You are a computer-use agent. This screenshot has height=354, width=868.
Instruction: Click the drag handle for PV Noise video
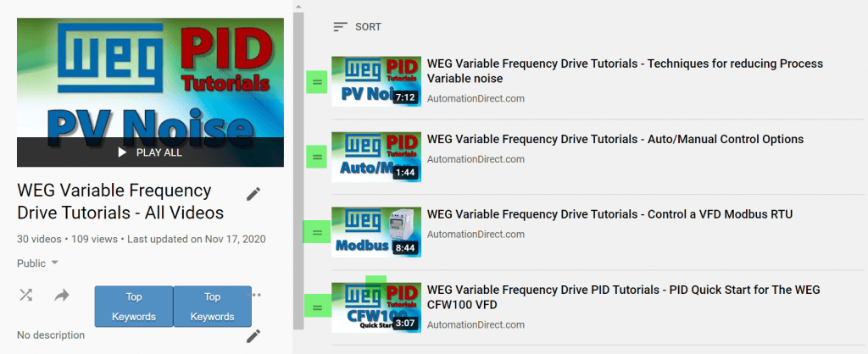coord(317,81)
